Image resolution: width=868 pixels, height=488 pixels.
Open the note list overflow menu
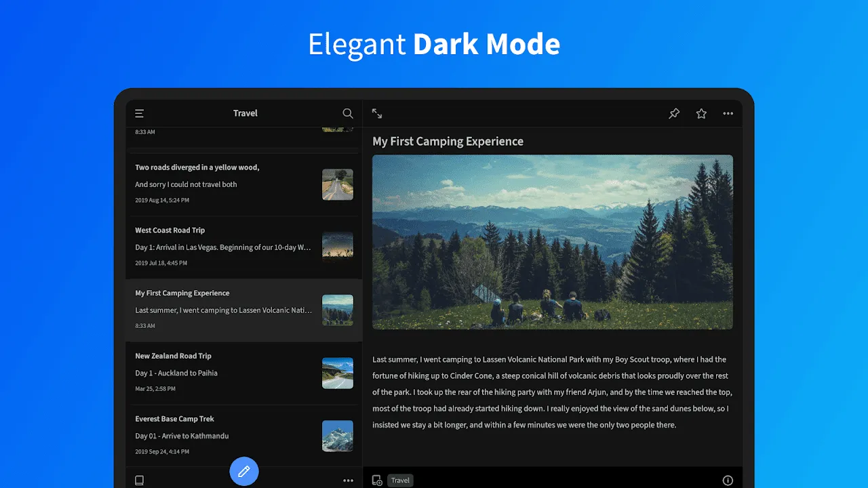(x=348, y=480)
